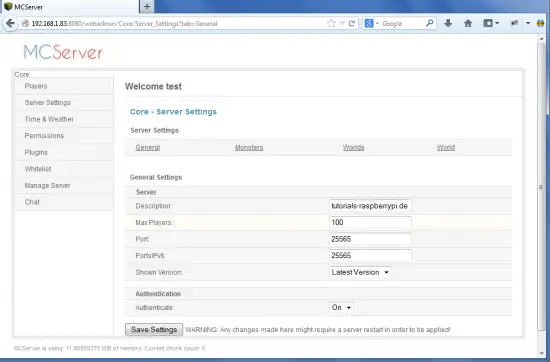
Task: Open Time & Weather in the sidebar
Action: (64, 119)
